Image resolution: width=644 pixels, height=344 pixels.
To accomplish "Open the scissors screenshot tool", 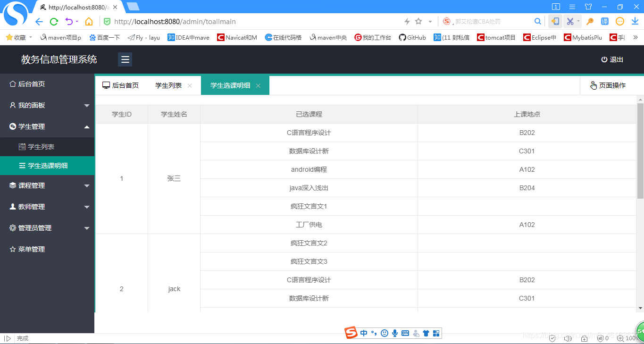I will (570, 21).
